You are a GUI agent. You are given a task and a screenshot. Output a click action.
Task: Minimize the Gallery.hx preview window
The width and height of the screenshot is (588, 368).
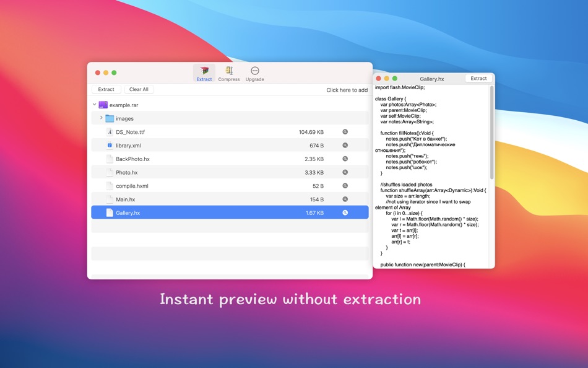click(387, 79)
